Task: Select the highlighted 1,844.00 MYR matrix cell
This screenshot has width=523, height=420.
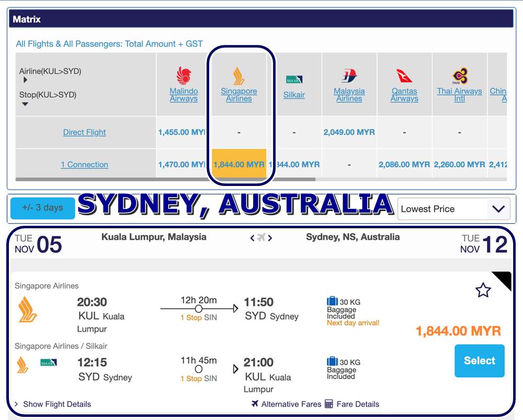Action: [x=239, y=164]
